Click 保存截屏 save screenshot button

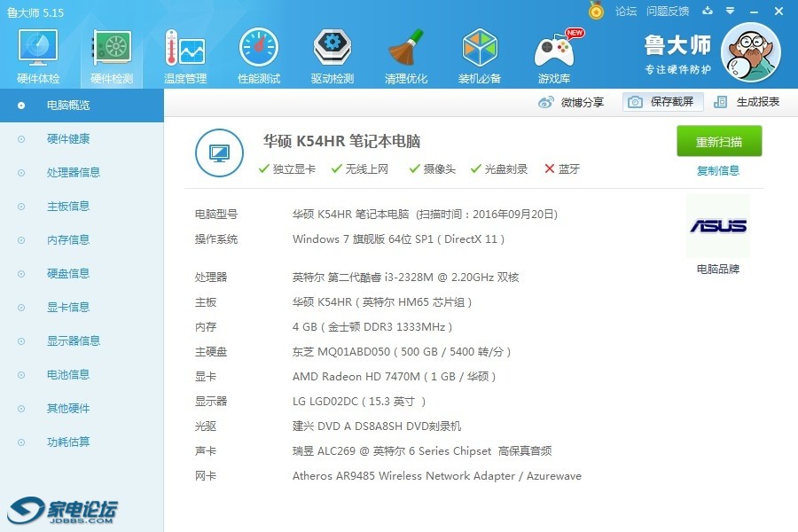[x=662, y=102]
